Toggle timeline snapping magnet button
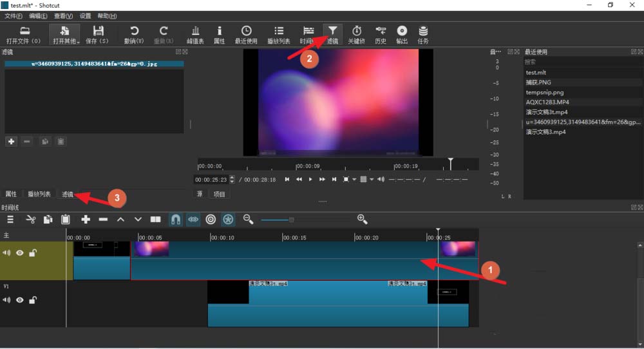This screenshot has width=644, height=349. (175, 220)
